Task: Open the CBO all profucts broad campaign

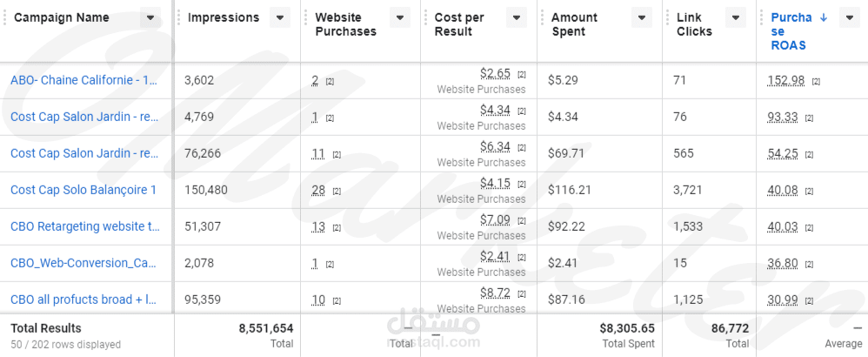Action: point(83,300)
